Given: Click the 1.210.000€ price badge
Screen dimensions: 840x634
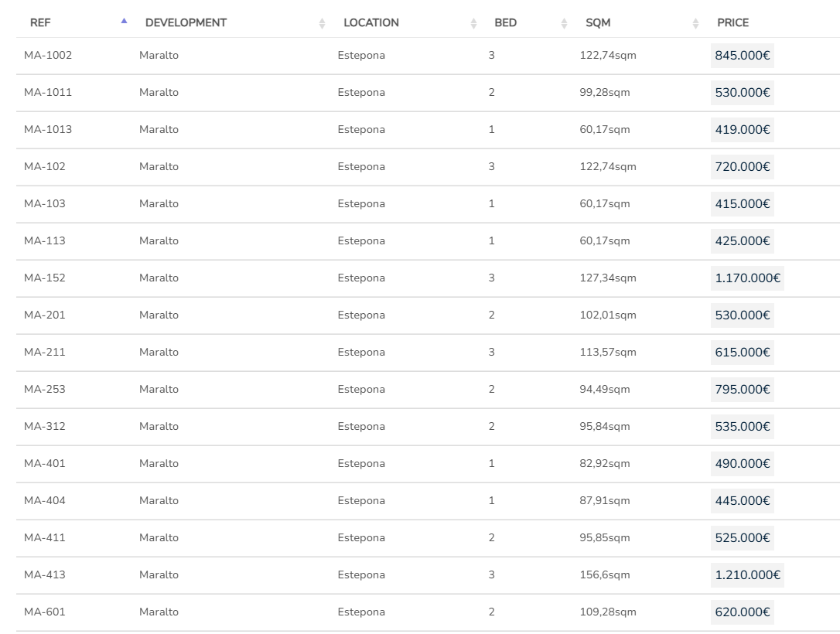Looking at the screenshot, I should tap(747, 575).
